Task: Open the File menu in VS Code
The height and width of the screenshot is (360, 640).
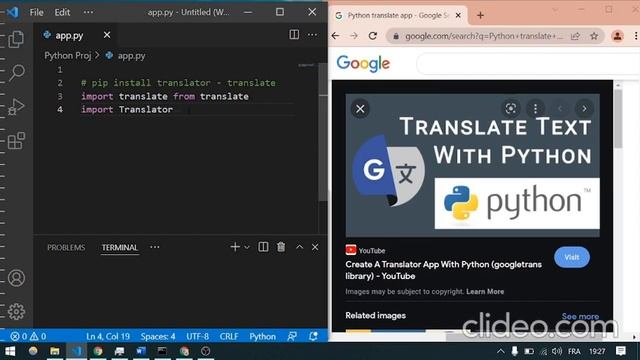Action: [x=36, y=12]
